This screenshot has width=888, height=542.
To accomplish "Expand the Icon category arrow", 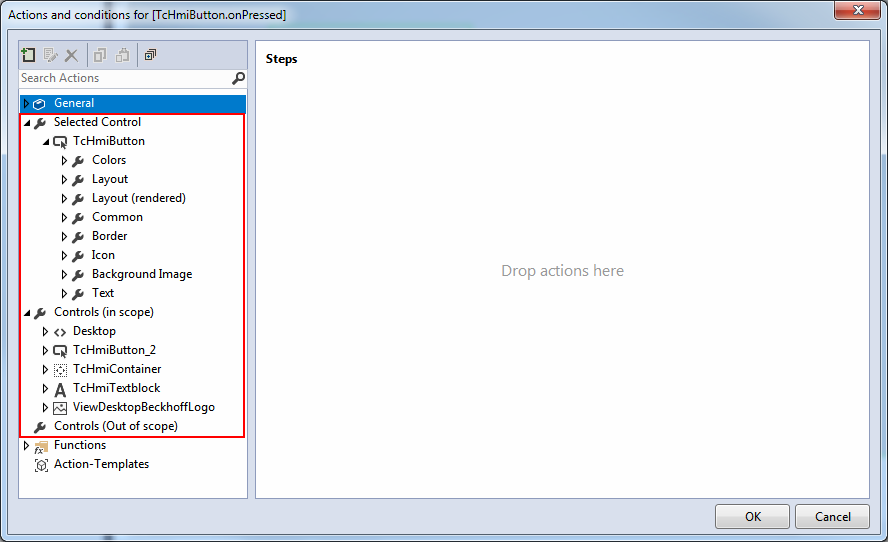I will [x=64, y=255].
